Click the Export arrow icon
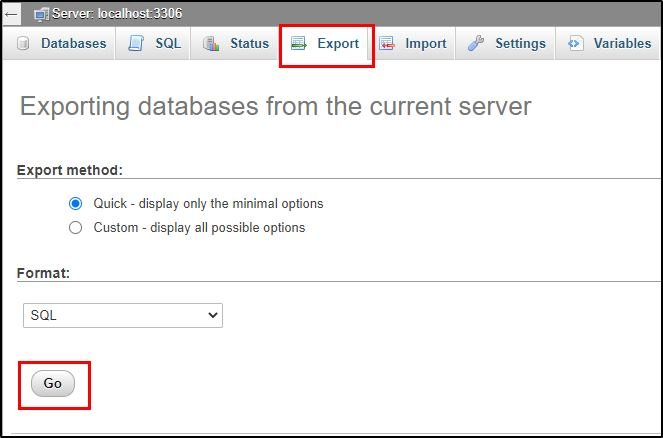 click(x=299, y=44)
